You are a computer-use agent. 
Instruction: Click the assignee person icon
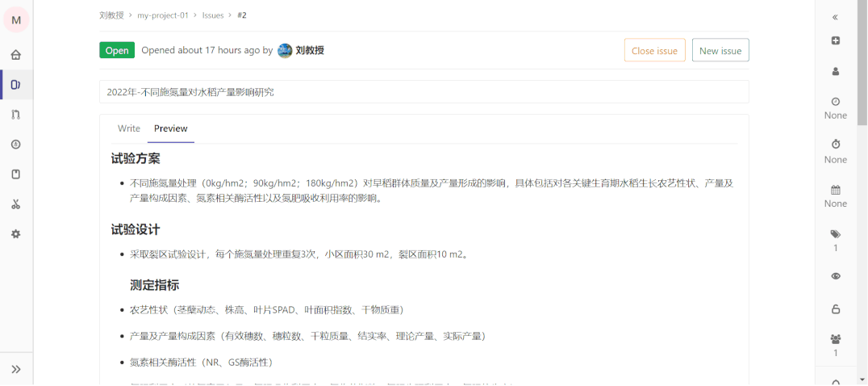point(836,71)
